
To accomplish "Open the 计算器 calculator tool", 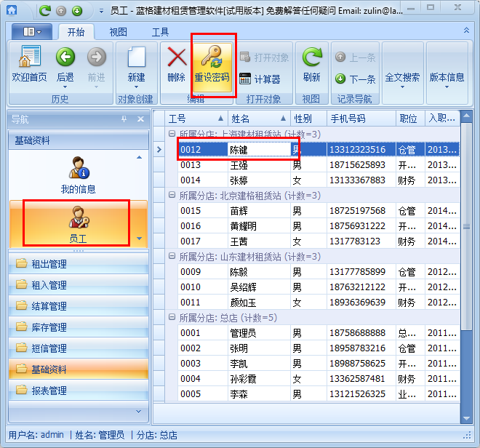I will click(x=260, y=79).
